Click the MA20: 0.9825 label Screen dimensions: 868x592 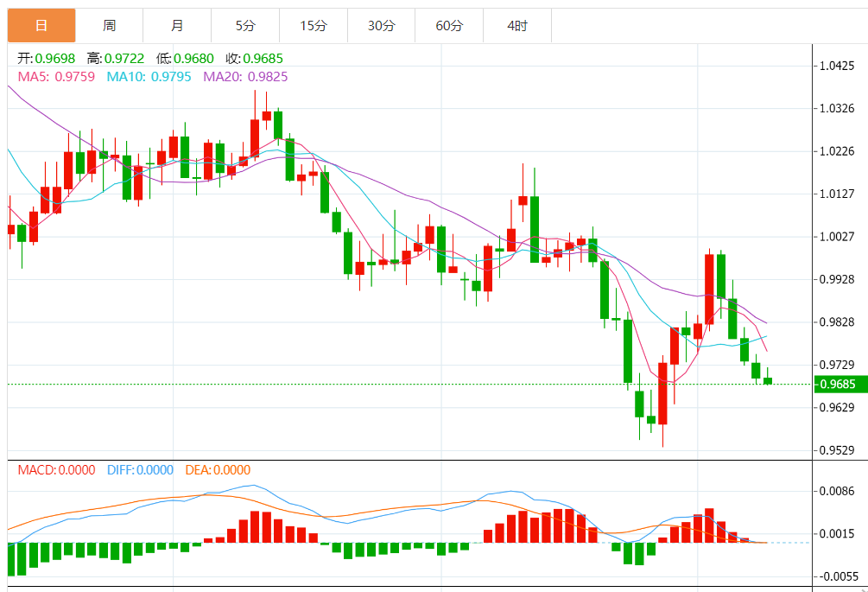click(245, 76)
